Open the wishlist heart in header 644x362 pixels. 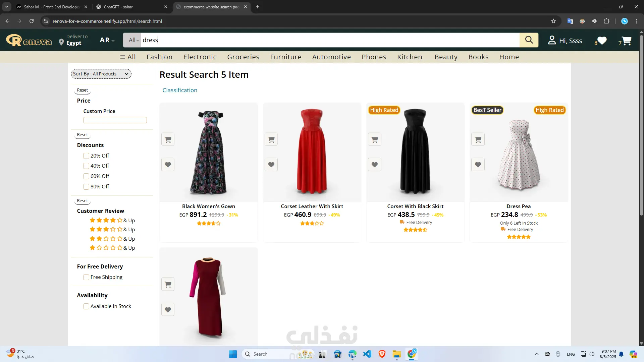[x=602, y=41]
